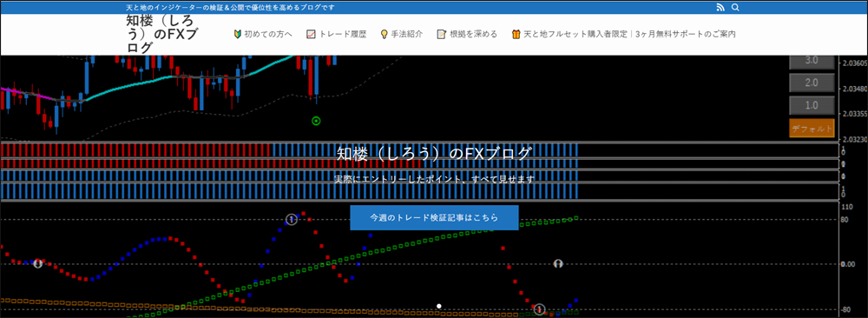Open the RSS feed icon
The image size is (868, 318).
720,7
